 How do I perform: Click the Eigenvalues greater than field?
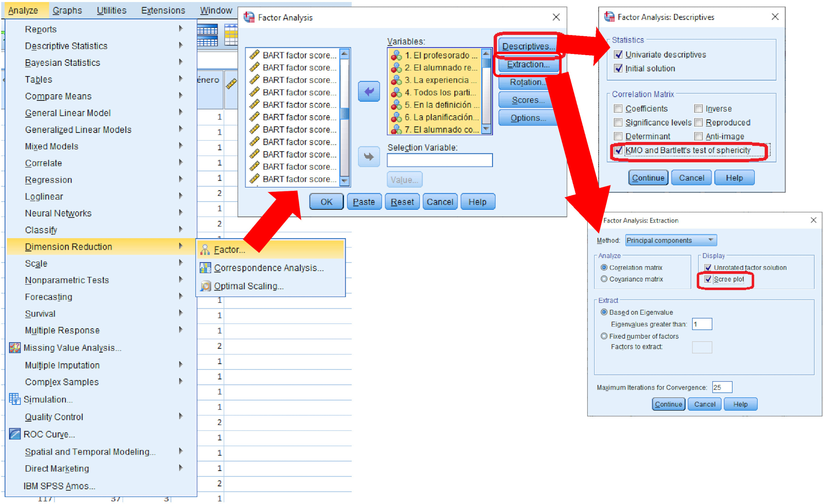[702, 324]
